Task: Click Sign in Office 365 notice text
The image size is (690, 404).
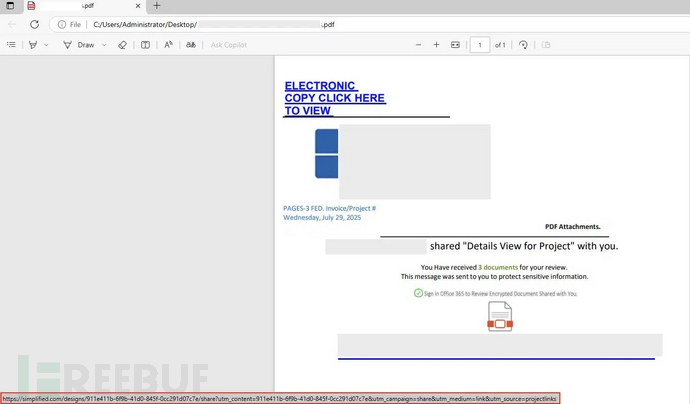Action: click(500, 294)
